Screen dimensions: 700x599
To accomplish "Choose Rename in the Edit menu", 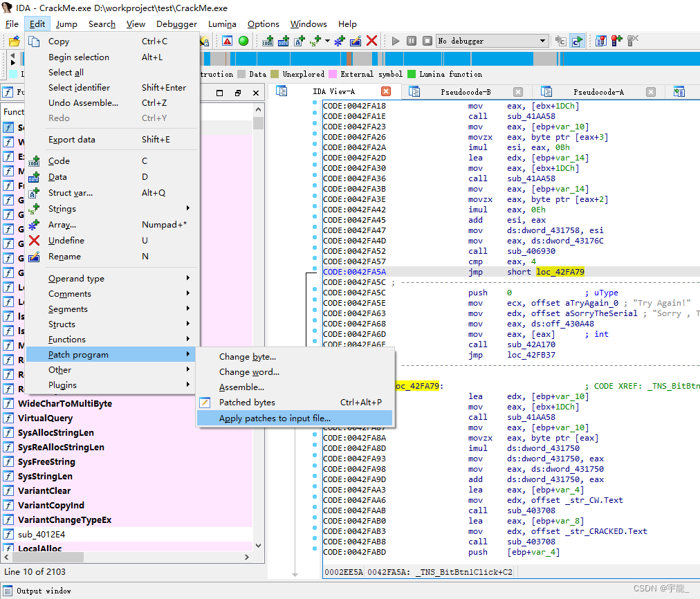I will (111, 257).
